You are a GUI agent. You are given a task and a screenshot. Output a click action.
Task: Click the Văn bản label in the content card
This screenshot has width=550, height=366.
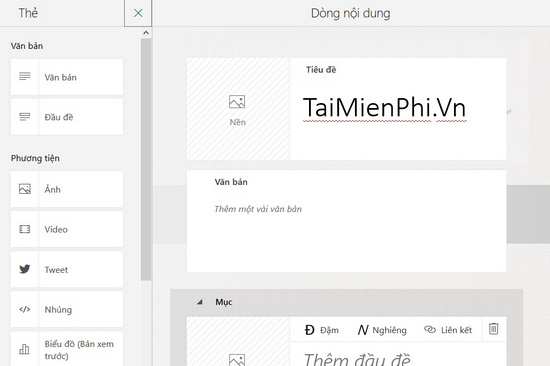231,182
